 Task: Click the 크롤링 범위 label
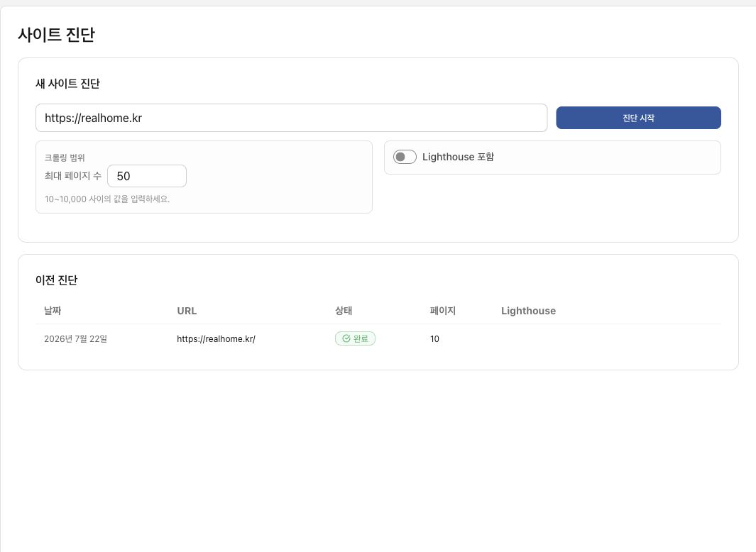pyautogui.click(x=65, y=158)
